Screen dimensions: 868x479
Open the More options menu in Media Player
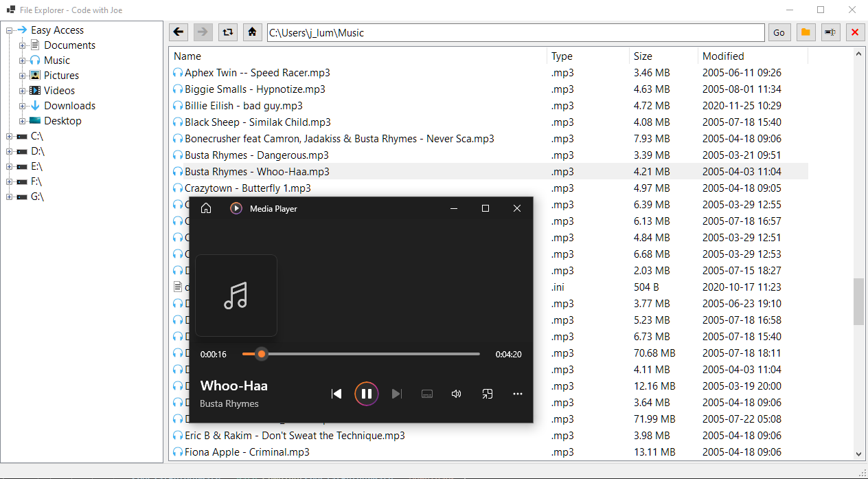point(517,393)
